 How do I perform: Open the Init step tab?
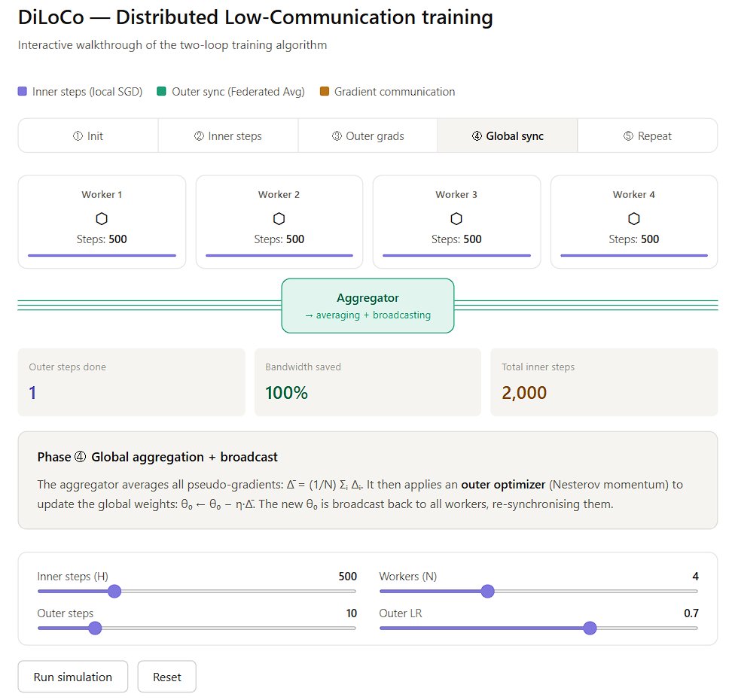(x=88, y=135)
